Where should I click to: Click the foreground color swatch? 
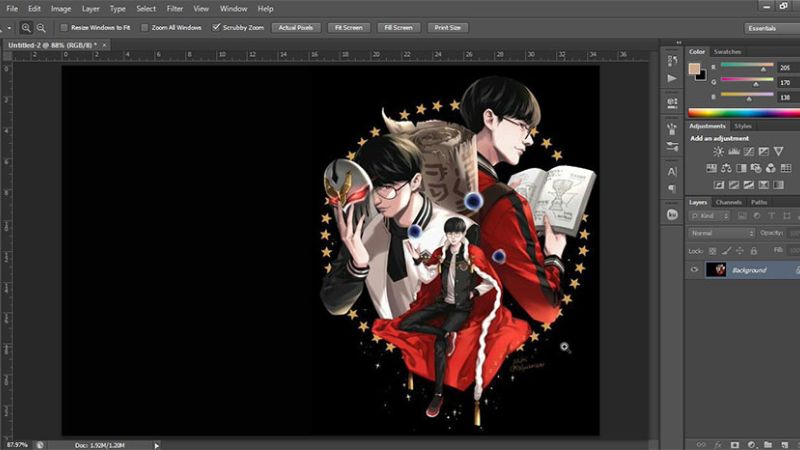(694, 68)
